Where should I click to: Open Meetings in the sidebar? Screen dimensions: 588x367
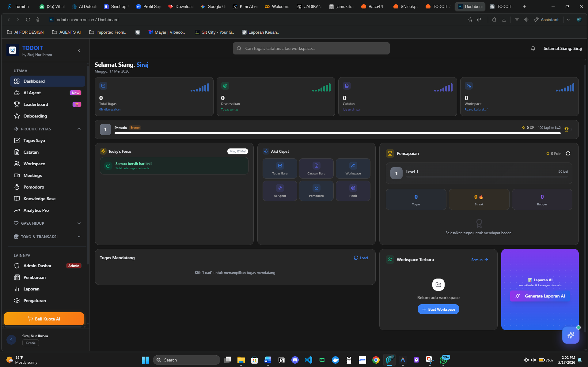pyautogui.click(x=47, y=175)
